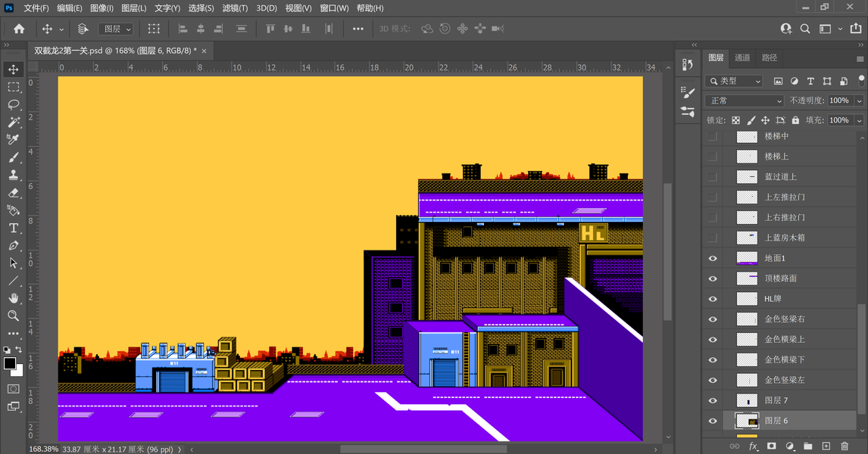Open the layer filter 类型 dropdown
Image resolution: width=868 pixels, height=454 pixels.
[x=734, y=81]
